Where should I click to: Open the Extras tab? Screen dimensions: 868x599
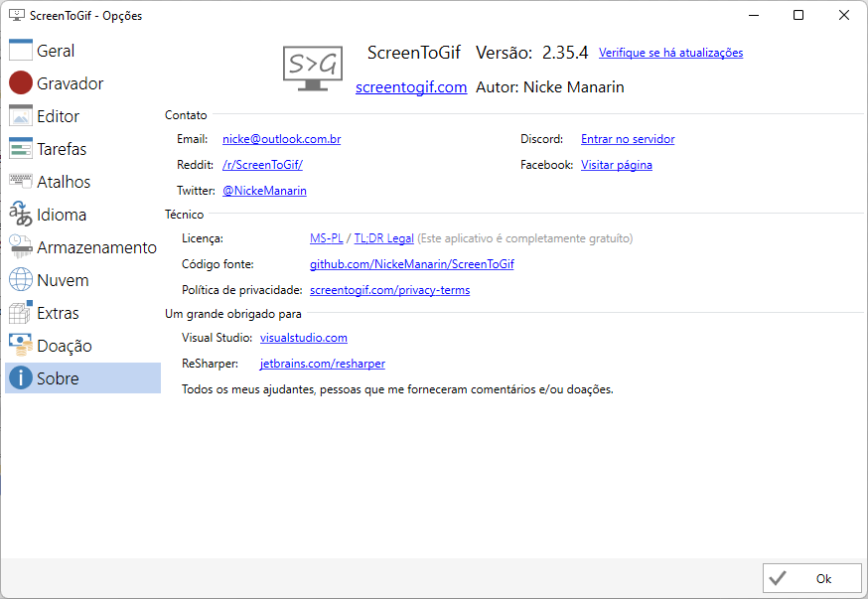click(82, 312)
